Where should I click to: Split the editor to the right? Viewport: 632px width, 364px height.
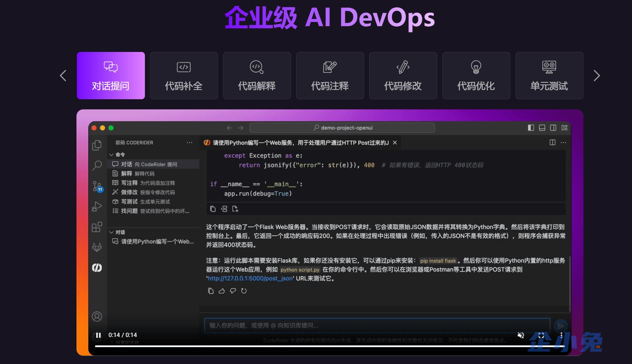tap(553, 143)
